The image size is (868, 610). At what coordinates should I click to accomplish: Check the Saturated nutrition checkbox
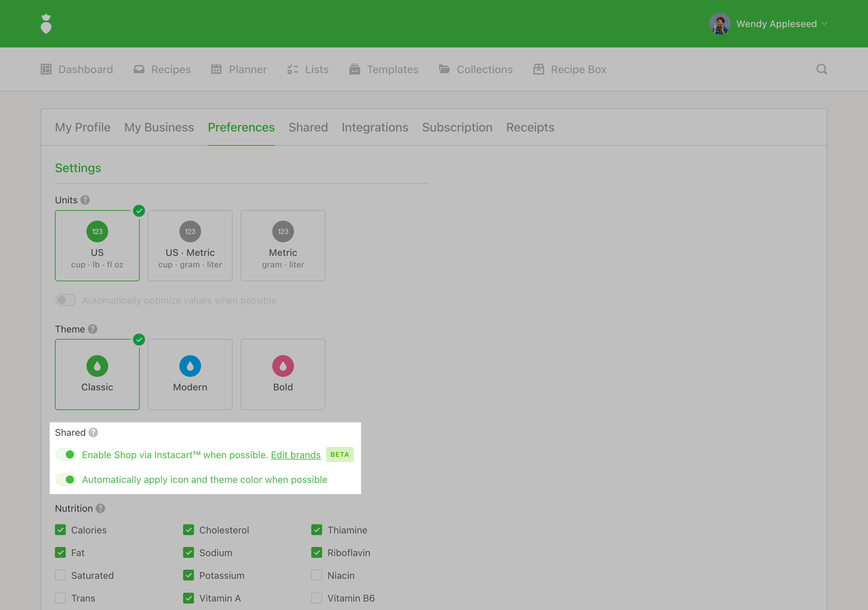point(60,575)
